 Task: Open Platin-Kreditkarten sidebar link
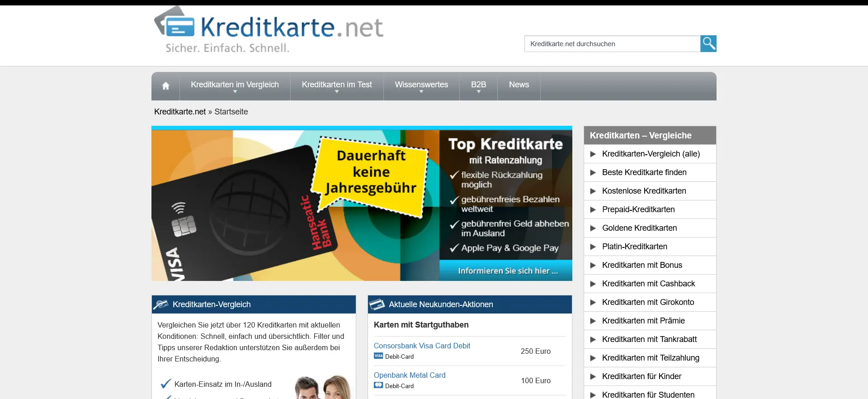(635, 247)
